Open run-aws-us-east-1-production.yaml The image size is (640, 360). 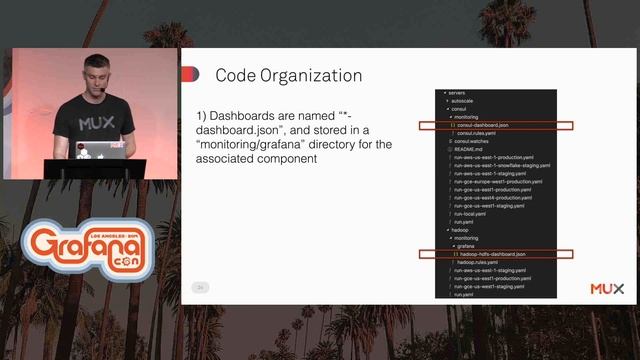tap(494, 158)
